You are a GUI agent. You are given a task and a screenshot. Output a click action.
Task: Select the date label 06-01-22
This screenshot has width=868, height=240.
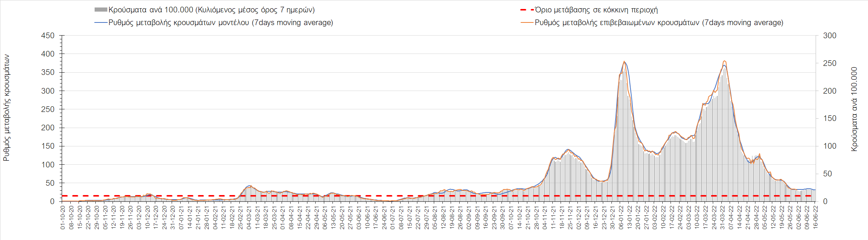coord(621,217)
